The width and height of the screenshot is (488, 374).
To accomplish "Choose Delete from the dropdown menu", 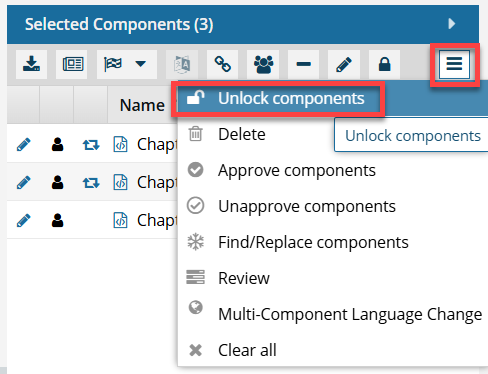I will [242, 135].
